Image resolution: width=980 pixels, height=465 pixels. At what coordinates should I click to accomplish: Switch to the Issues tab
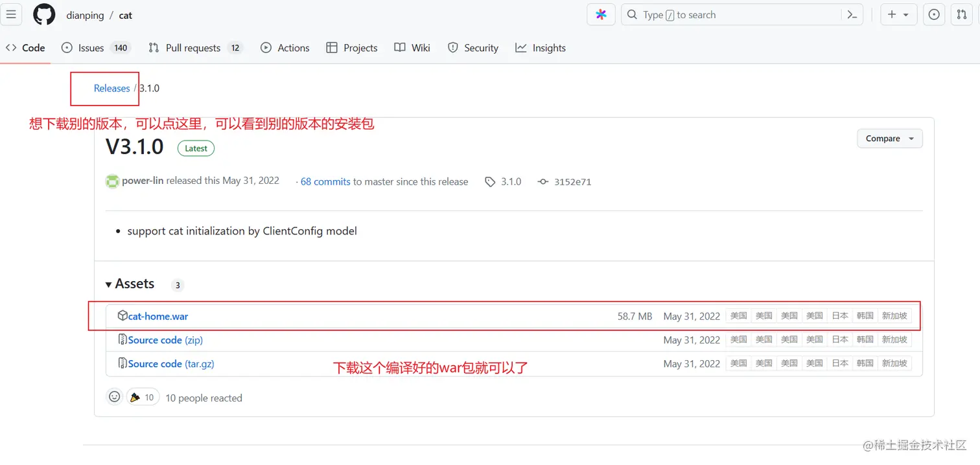click(96, 48)
